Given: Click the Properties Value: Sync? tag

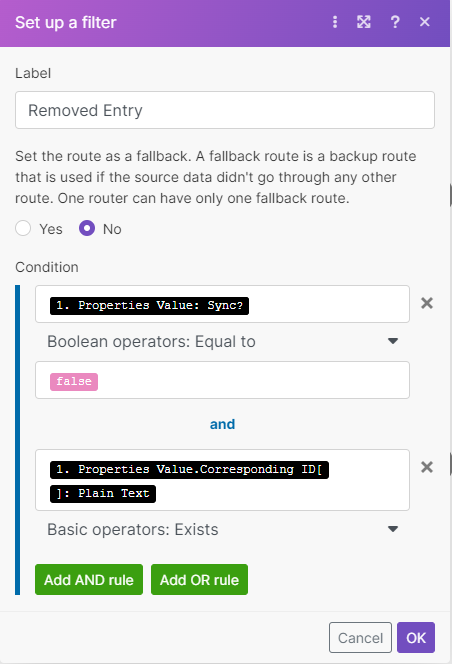Looking at the screenshot, I should [149, 305].
